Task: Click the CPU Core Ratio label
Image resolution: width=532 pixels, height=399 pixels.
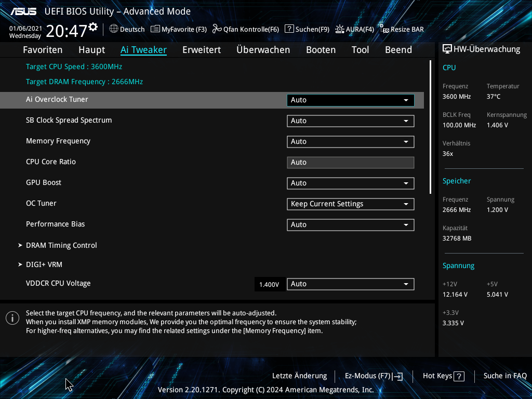Action: [x=51, y=162]
